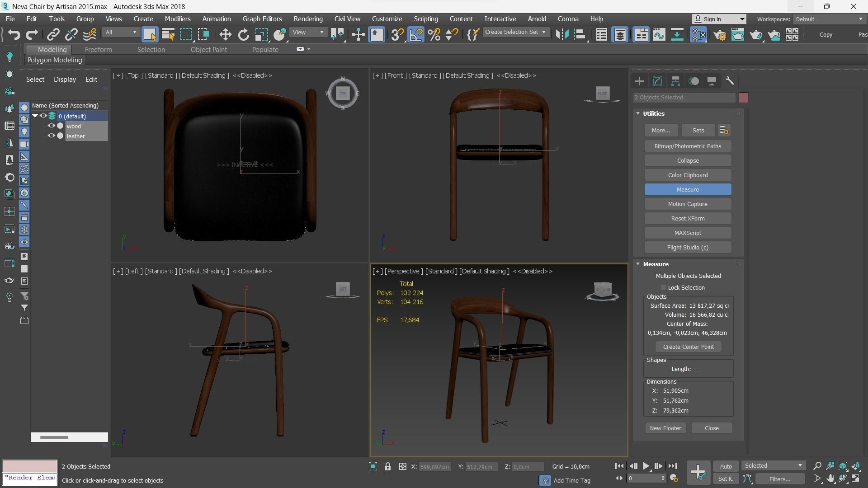
Task: Open the Modifiers menu
Action: (177, 19)
